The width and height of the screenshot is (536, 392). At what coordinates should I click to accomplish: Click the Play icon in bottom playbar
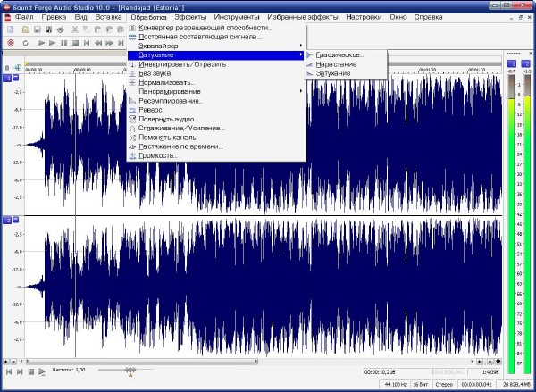pyautogui.click(x=41, y=371)
